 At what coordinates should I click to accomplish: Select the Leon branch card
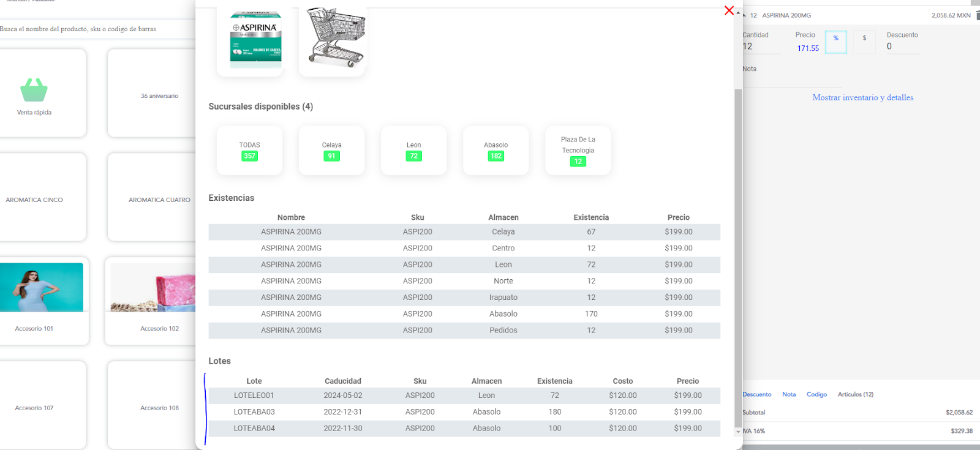[413, 151]
